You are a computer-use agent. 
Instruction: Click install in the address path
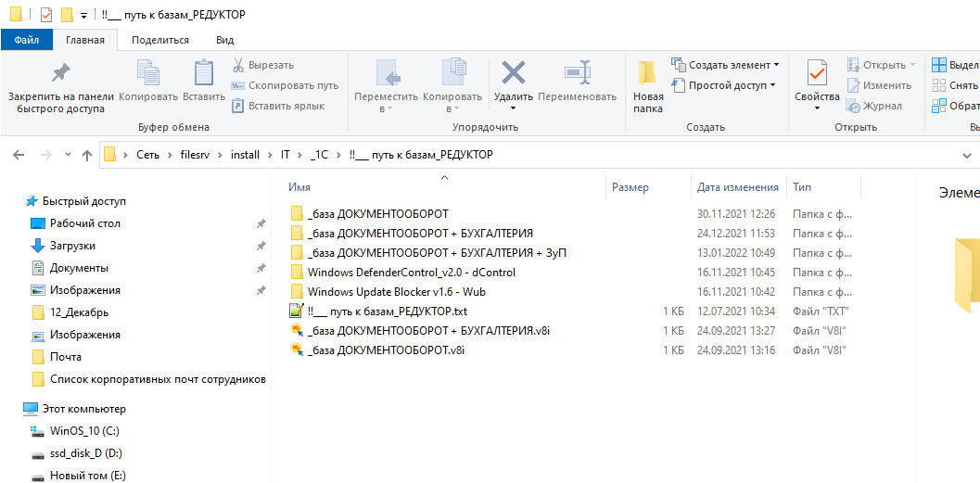[245, 154]
